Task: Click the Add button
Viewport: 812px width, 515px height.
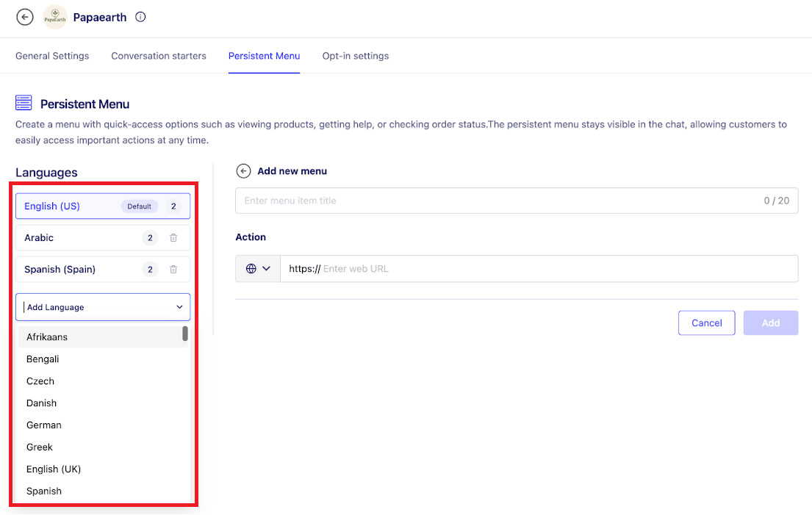Action: pyautogui.click(x=771, y=323)
